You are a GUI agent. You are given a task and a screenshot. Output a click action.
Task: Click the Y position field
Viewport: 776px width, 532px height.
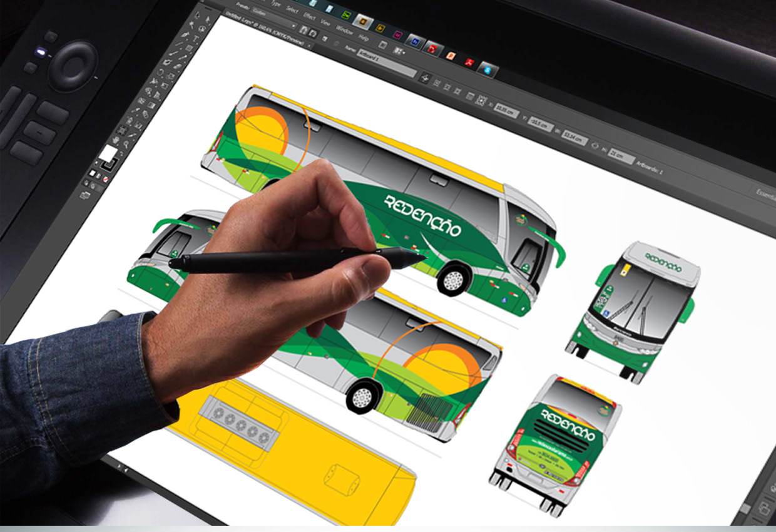coord(541,125)
